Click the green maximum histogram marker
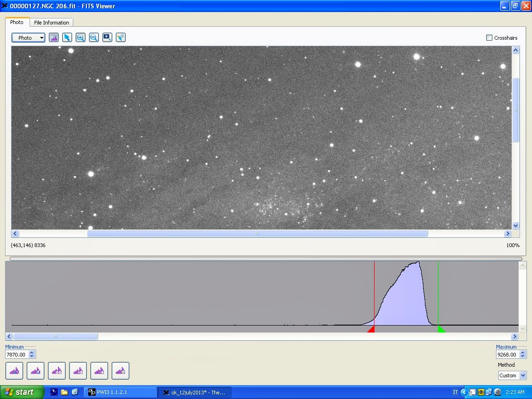Screen dimensions: 532x399 [x=441, y=329]
